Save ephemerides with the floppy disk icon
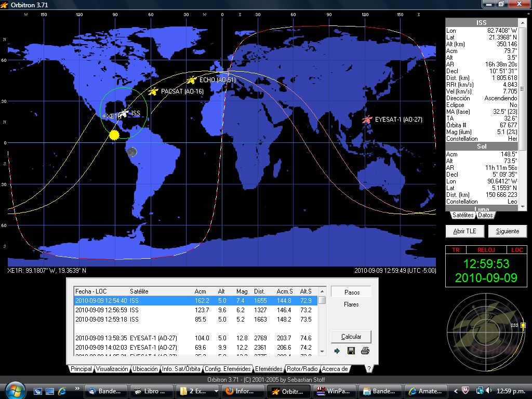Viewport: 532px width, 399px height. coord(351,351)
